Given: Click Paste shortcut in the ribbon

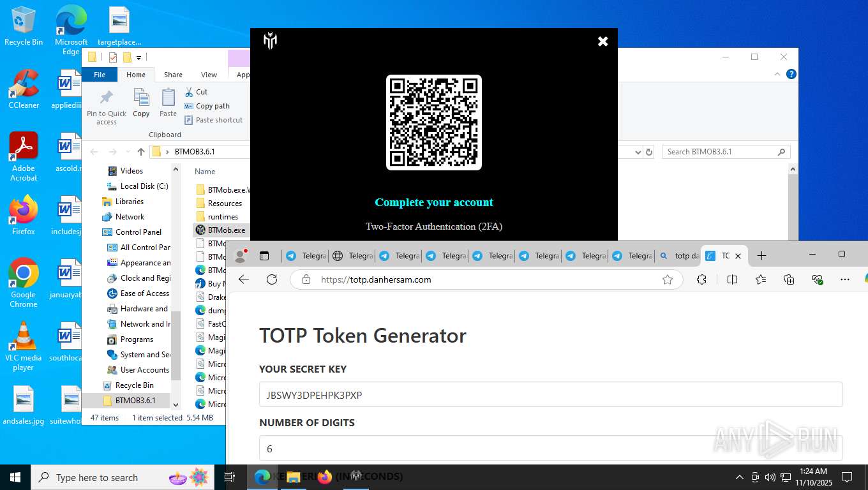Looking at the screenshot, I should point(214,120).
